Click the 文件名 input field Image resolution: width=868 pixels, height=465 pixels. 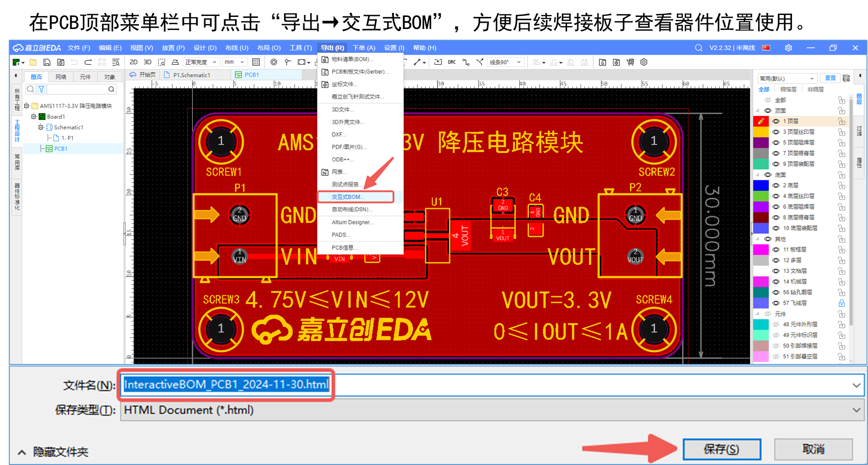(492, 385)
